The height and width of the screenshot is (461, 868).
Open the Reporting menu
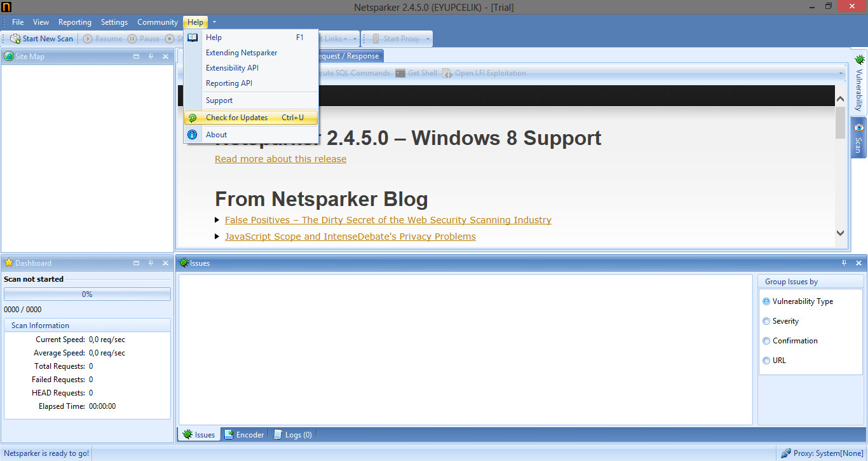(x=75, y=22)
